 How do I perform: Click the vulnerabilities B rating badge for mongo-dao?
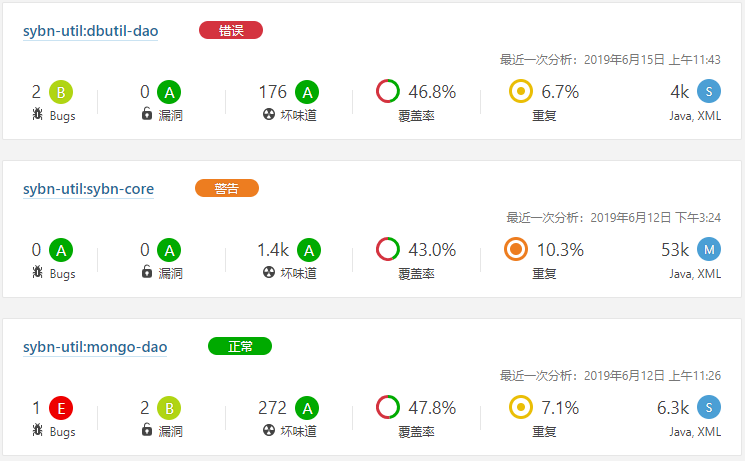[x=169, y=408]
